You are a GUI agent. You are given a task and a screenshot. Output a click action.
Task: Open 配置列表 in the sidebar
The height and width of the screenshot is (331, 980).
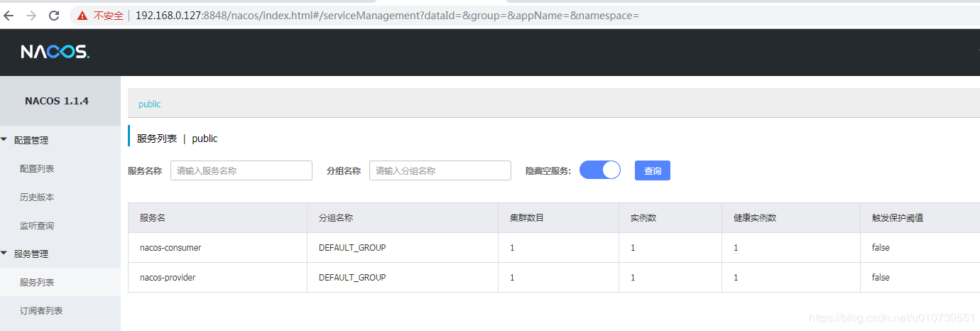pyautogui.click(x=37, y=168)
